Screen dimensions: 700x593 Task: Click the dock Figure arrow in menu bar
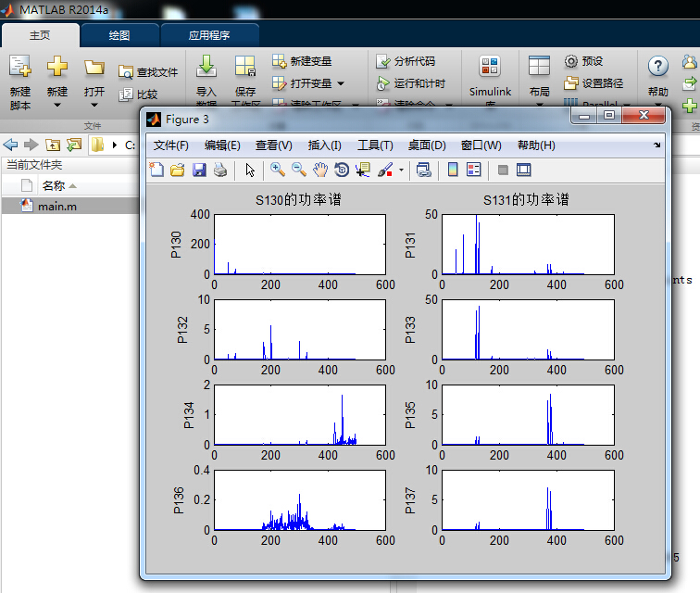[x=656, y=145]
